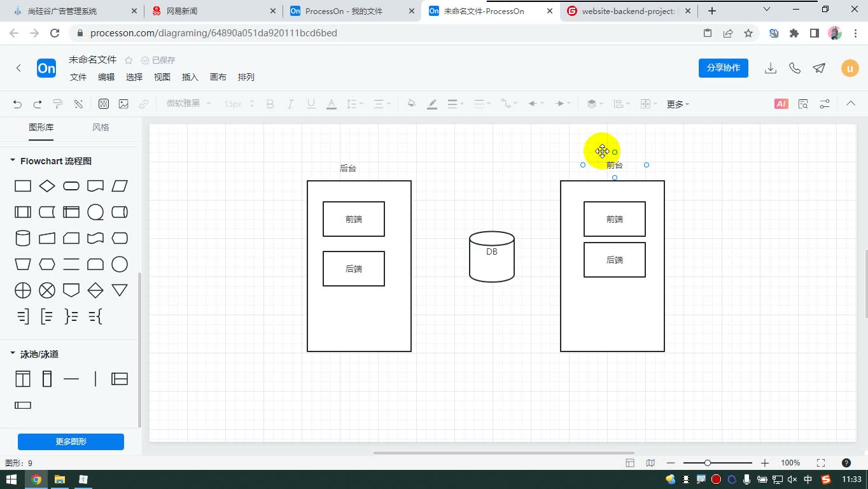Open Chrome from the Windows taskbar
This screenshot has height=489, width=868.
coord(36,479)
